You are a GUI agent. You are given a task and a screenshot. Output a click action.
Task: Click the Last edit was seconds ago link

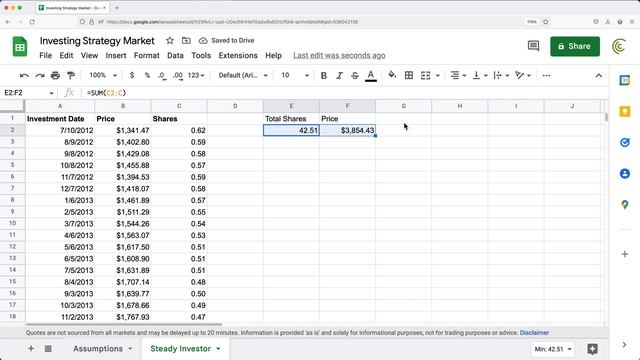click(339, 56)
